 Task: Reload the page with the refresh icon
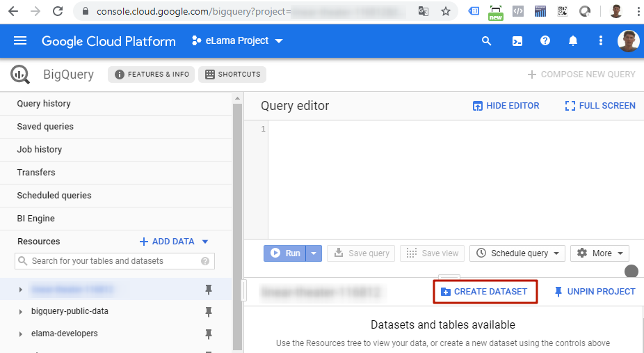click(58, 11)
